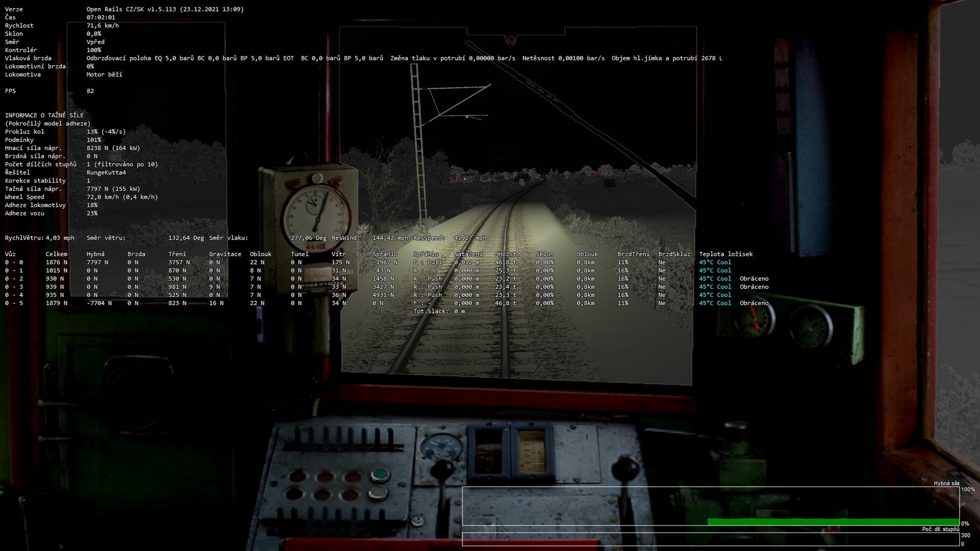Viewport: 980px width, 551px height.
Task: Click the bottom-left red indicator lamp
Action: click(x=294, y=494)
